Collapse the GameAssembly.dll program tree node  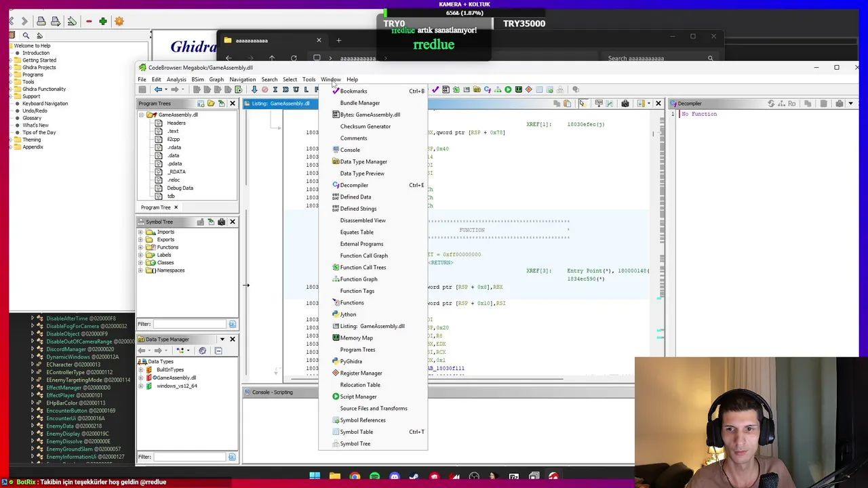pyautogui.click(x=141, y=115)
